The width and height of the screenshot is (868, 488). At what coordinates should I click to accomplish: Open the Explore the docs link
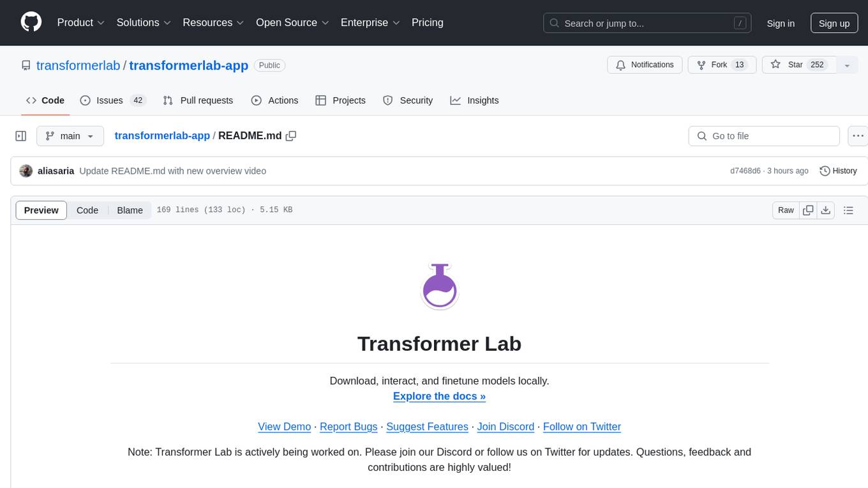pos(439,396)
